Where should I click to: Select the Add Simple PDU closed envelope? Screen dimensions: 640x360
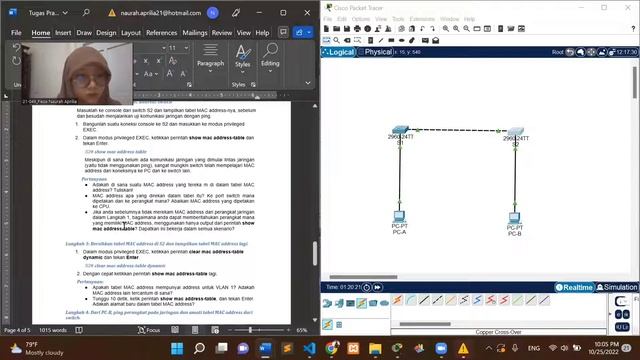tap(425, 40)
